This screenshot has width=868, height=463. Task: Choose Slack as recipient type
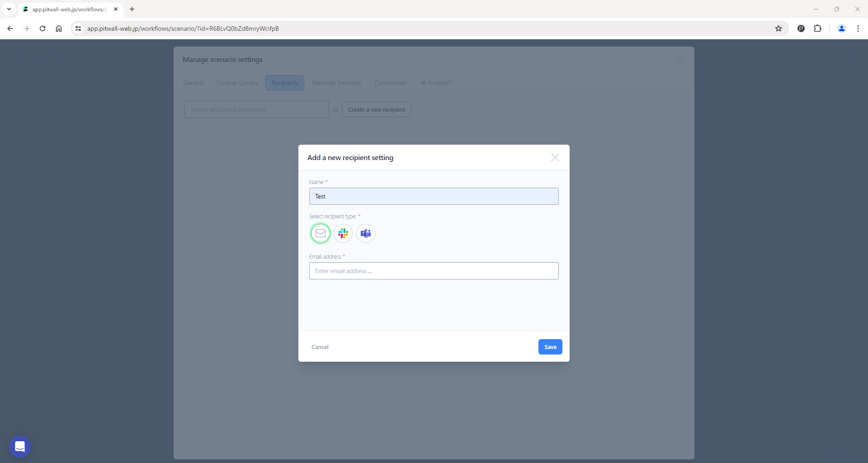[343, 233]
